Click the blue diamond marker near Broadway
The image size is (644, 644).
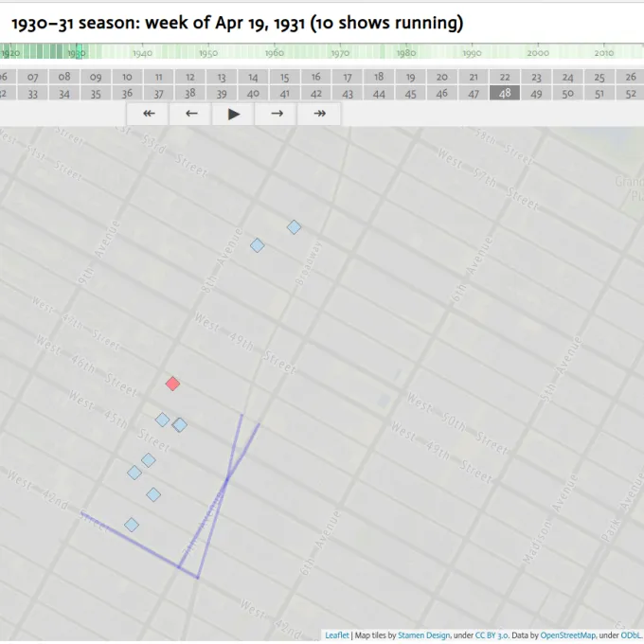[294, 227]
